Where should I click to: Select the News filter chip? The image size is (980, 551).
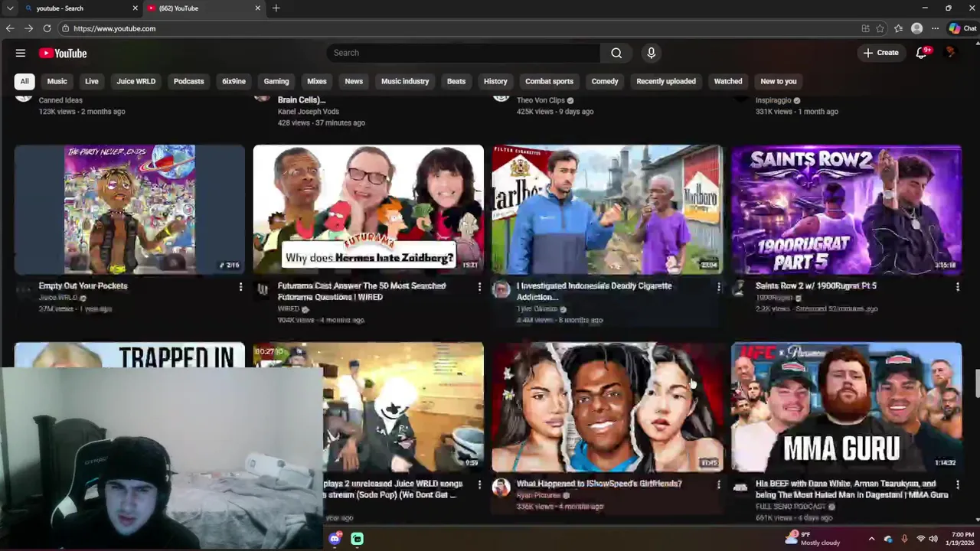354,81
